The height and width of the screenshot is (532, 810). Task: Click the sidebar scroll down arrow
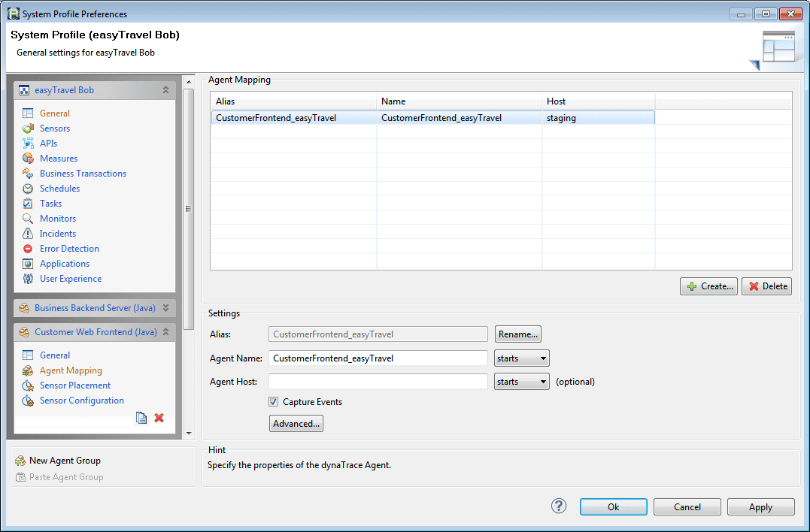tap(189, 434)
